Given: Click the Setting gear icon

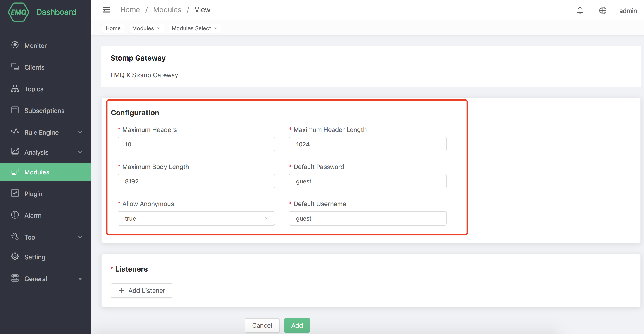Looking at the screenshot, I should click(x=15, y=256).
